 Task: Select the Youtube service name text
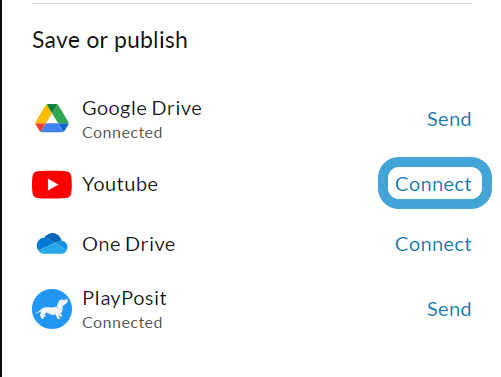(x=120, y=184)
